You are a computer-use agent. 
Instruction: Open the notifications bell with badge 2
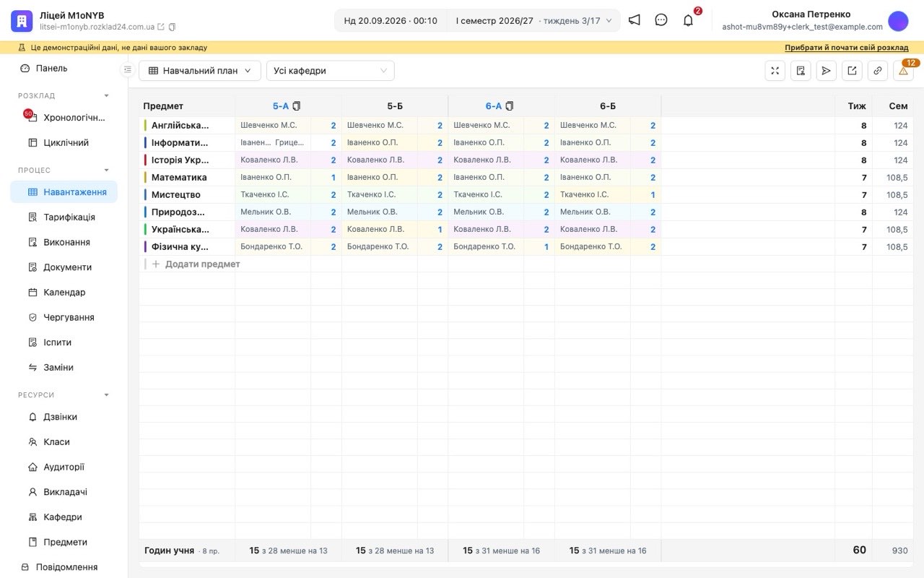click(x=689, y=20)
